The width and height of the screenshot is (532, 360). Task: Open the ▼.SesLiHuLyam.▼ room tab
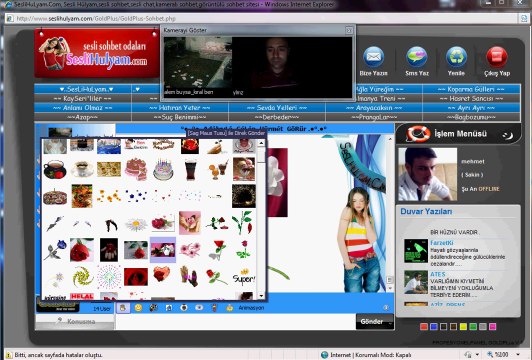pyautogui.click(x=83, y=89)
